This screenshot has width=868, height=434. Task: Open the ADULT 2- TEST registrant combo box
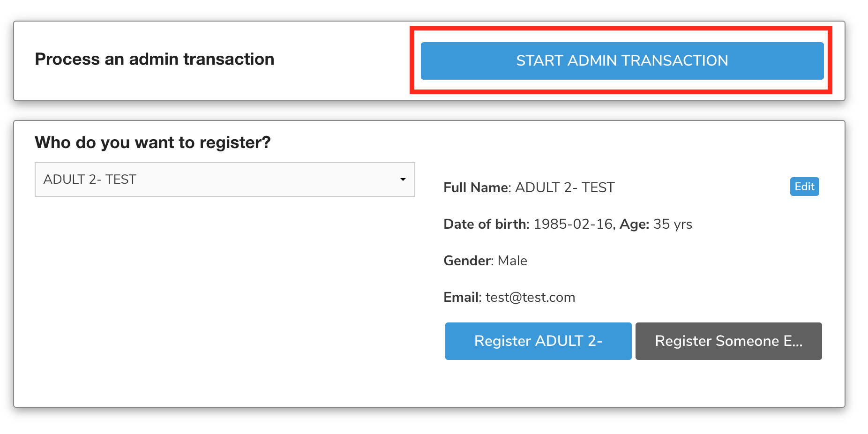216,180
